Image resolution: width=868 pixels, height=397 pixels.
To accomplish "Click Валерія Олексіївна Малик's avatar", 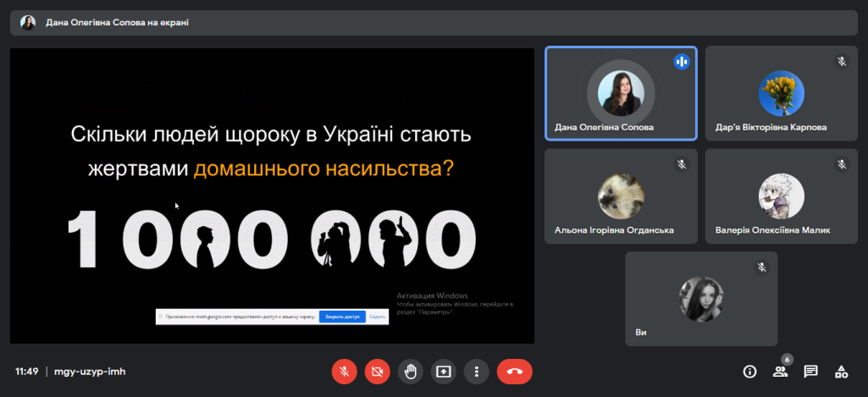I will click(x=781, y=196).
